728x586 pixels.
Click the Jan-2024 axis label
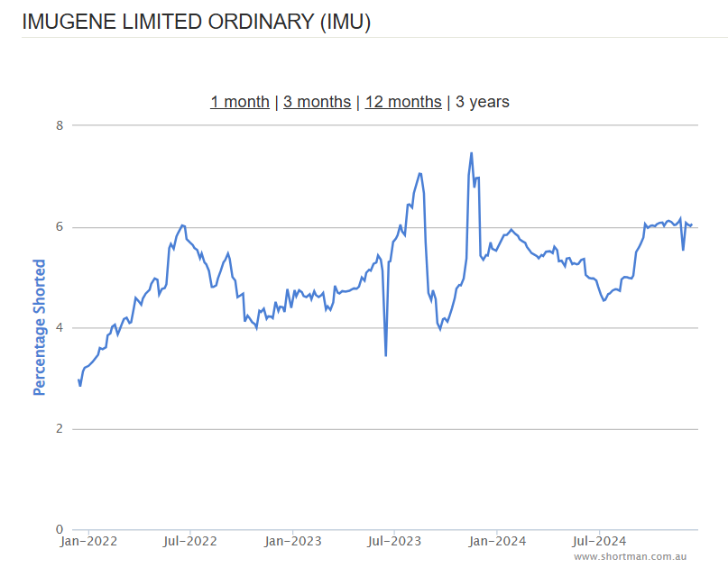tap(497, 541)
